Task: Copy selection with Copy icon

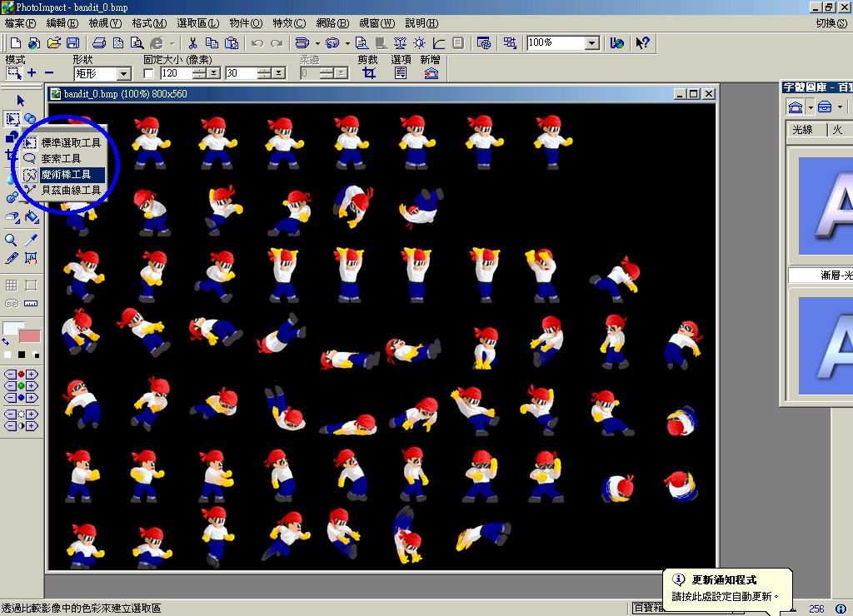Action: click(x=212, y=43)
